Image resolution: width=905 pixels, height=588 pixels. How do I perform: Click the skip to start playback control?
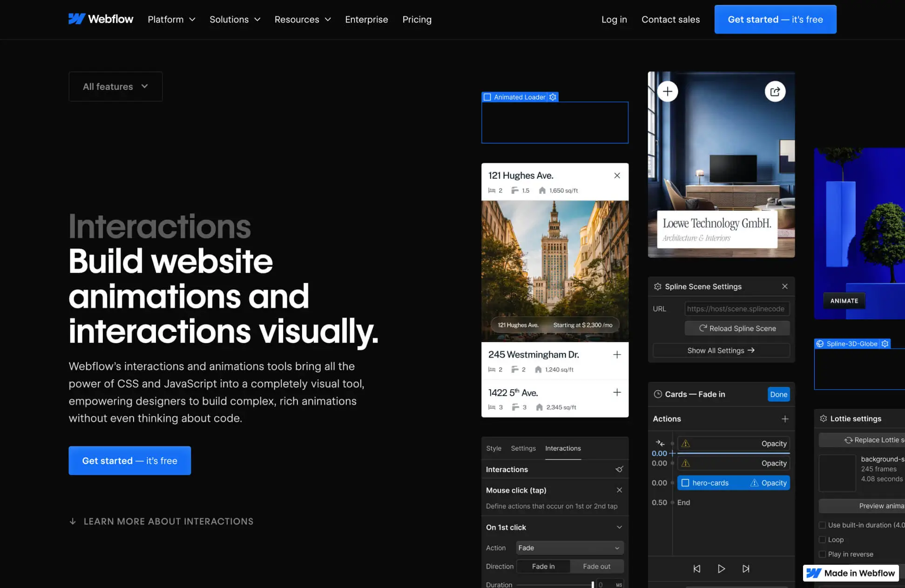click(x=697, y=569)
